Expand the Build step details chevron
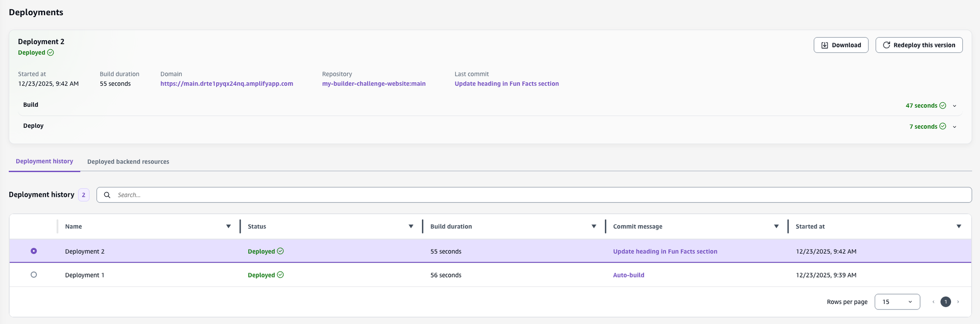 [954, 106]
